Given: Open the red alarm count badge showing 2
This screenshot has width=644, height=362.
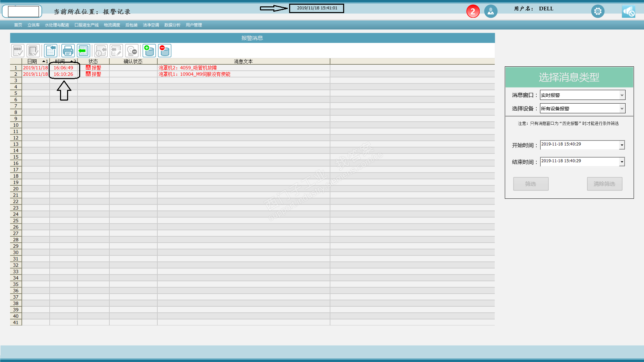Looking at the screenshot, I should [473, 11].
